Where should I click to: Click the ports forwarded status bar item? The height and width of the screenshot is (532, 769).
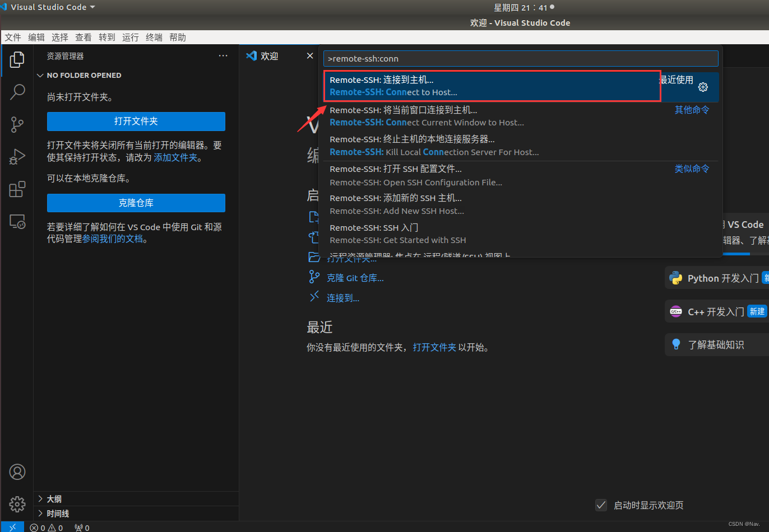tap(82, 528)
